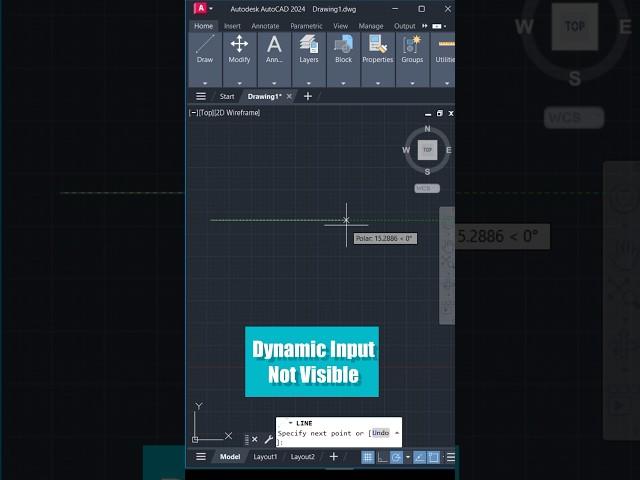Expand the Block panel dropdown arrow

(x=343, y=83)
